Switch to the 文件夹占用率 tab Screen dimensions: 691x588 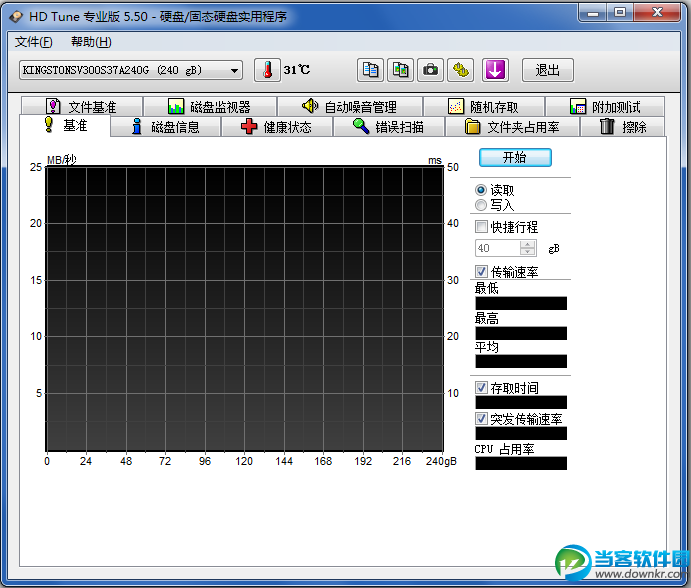pyautogui.click(x=513, y=127)
